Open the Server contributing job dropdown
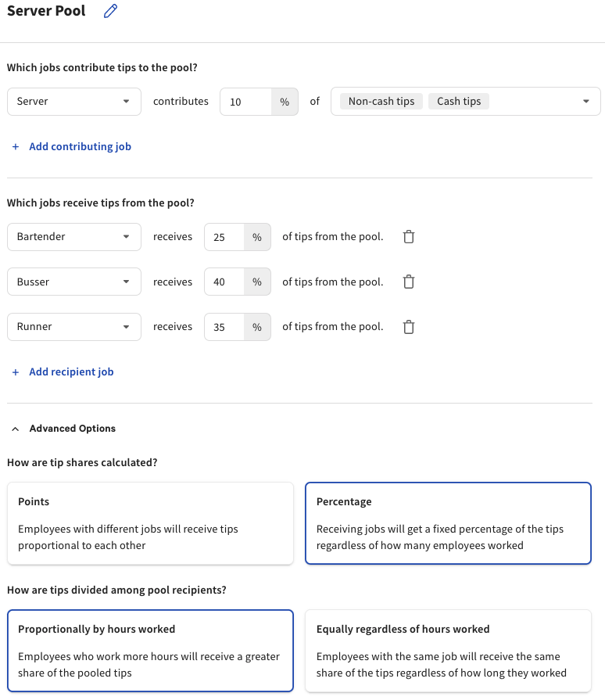The width and height of the screenshot is (605, 700). click(x=127, y=101)
